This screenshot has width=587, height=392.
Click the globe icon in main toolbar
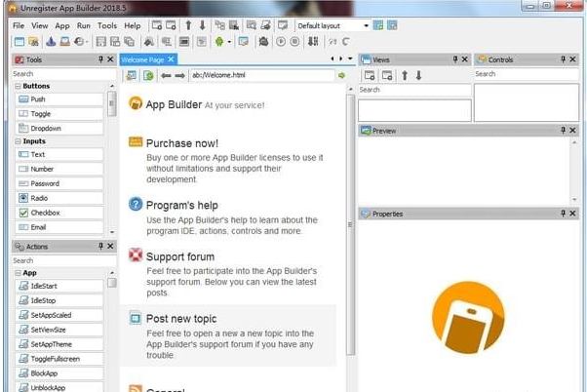[x=79, y=42]
